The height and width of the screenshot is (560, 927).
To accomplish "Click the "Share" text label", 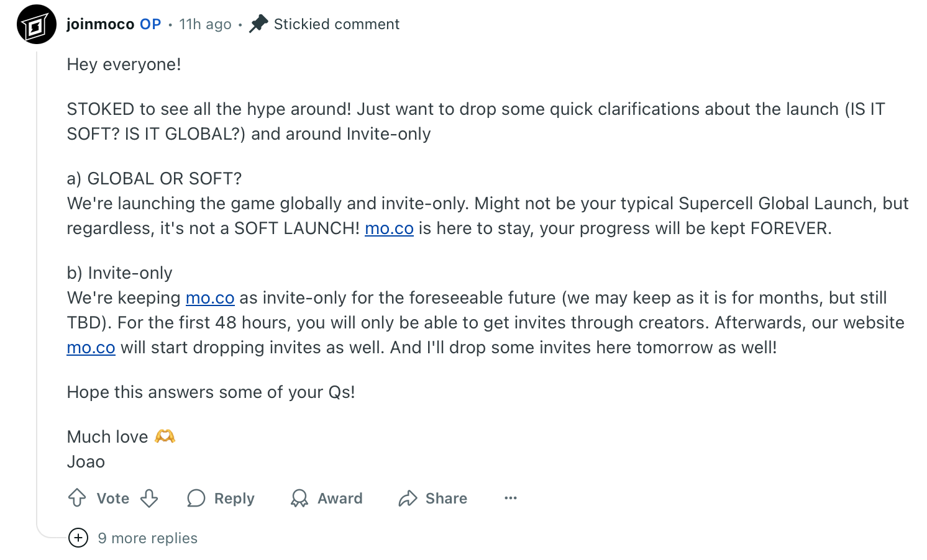I will 446,499.
